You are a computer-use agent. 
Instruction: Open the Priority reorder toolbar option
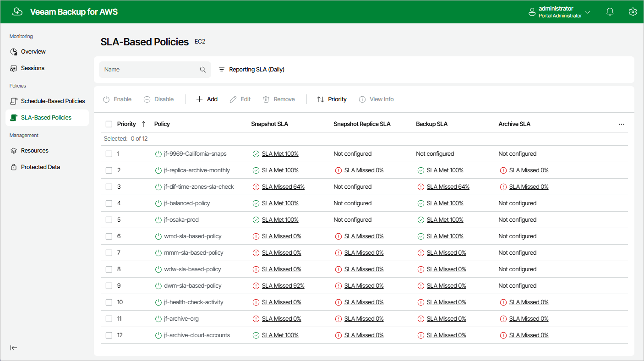pos(332,99)
